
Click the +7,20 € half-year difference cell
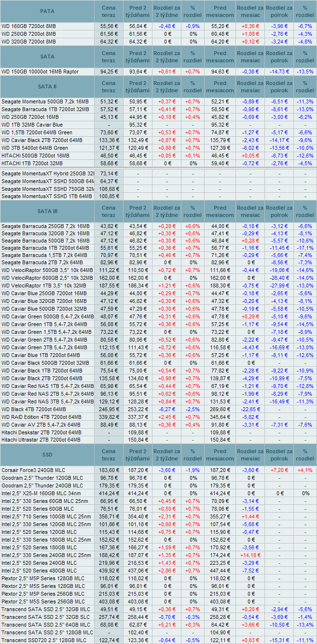click(x=279, y=470)
